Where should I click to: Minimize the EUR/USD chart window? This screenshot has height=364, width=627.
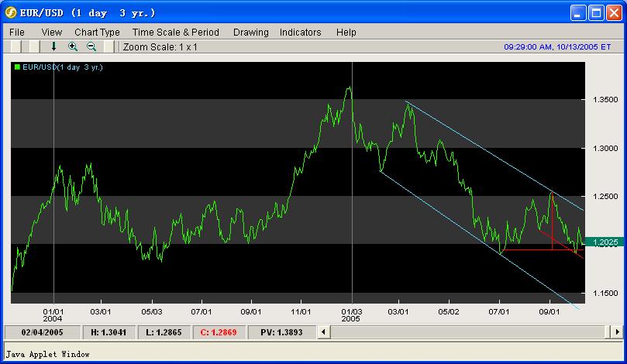578,13
